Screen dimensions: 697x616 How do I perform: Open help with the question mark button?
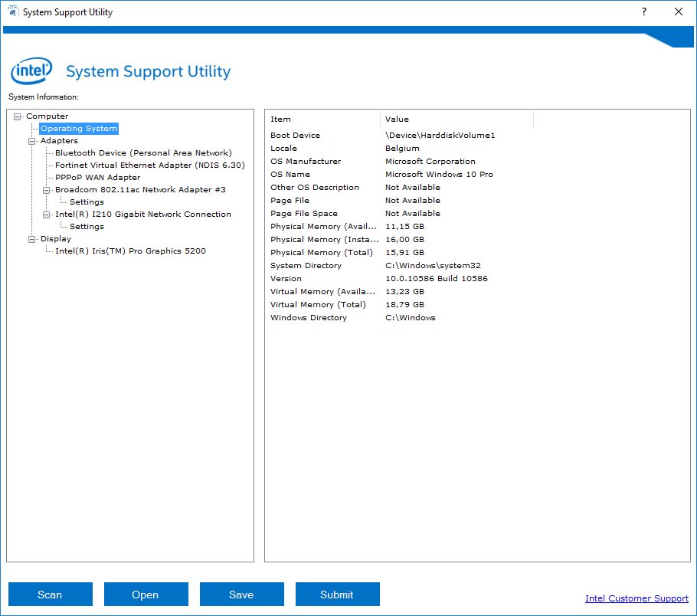point(643,12)
